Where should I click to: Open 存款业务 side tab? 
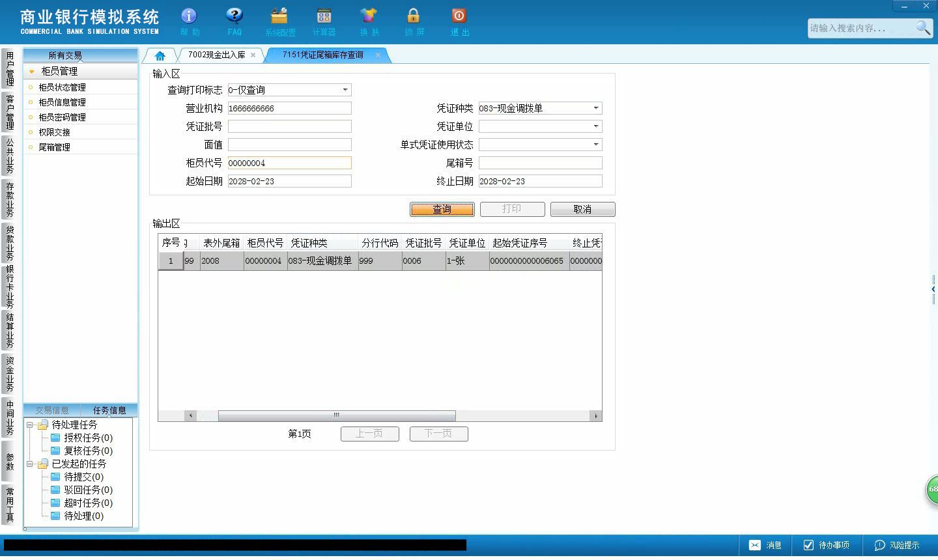[x=10, y=199]
